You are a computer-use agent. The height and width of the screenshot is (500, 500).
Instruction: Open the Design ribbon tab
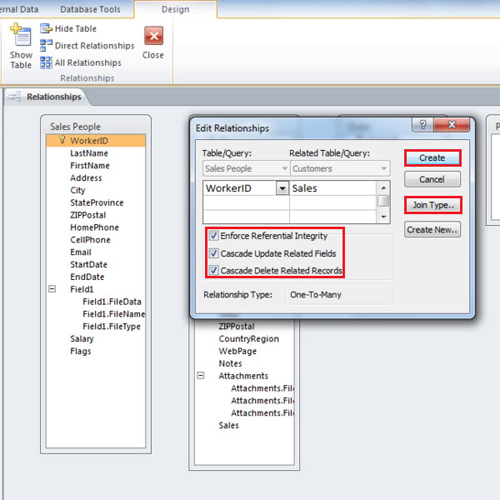[175, 9]
